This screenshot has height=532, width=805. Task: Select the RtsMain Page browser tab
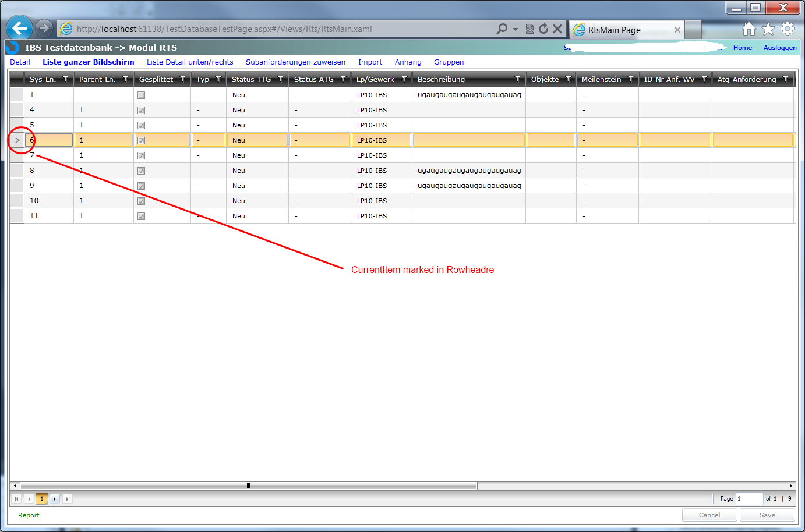point(627,30)
